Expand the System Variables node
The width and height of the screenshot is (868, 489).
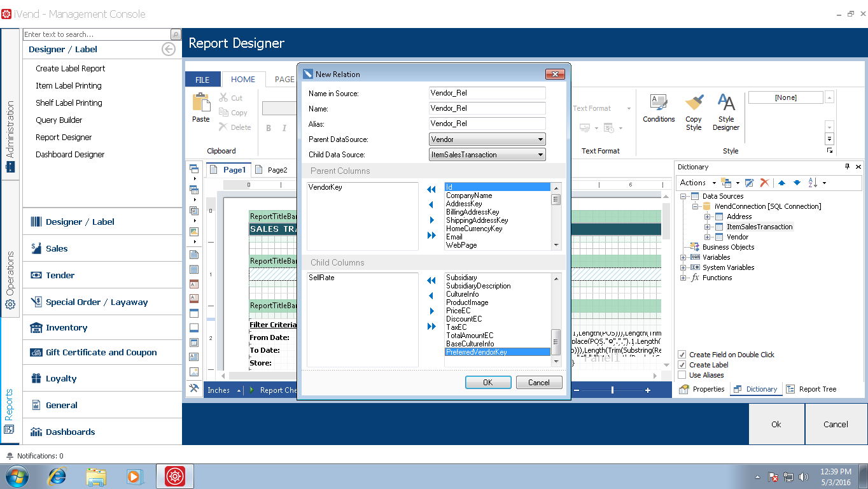click(x=683, y=267)
